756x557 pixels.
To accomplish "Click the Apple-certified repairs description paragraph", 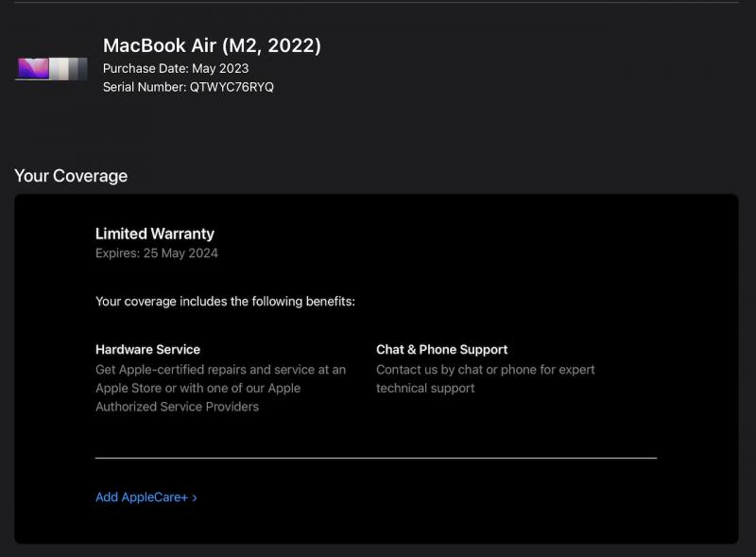I will click(x=220, y=388).
